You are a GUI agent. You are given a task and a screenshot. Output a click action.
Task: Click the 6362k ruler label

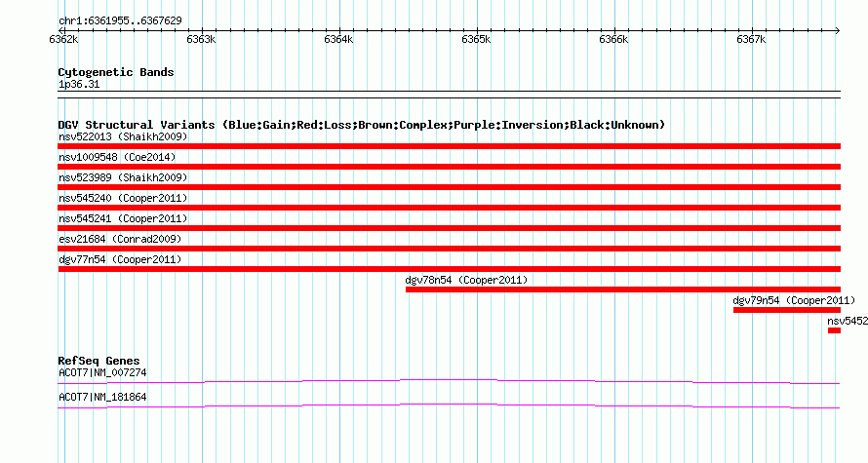(63, 39)
